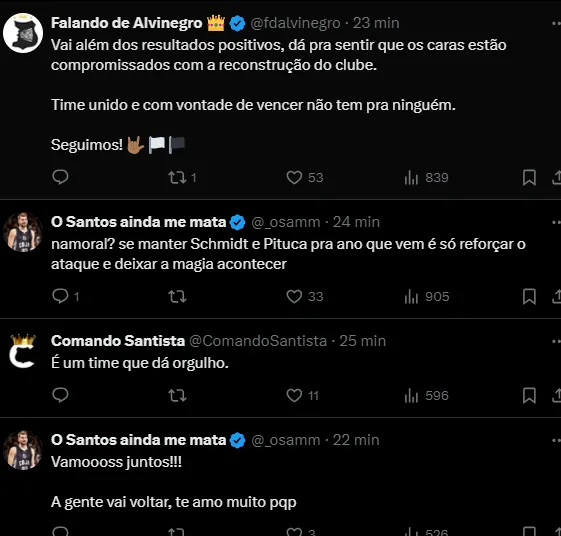Open the 'O Santos ainda me mata' name on Vamoooss tweet
The width and height of the screenshot is (561, 536).
click(138, 440)
